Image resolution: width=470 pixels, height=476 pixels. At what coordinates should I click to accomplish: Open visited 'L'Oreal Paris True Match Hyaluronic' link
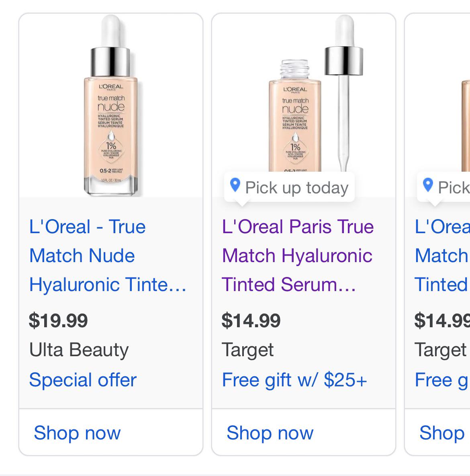pyautogui.click(x=297, y=255)
